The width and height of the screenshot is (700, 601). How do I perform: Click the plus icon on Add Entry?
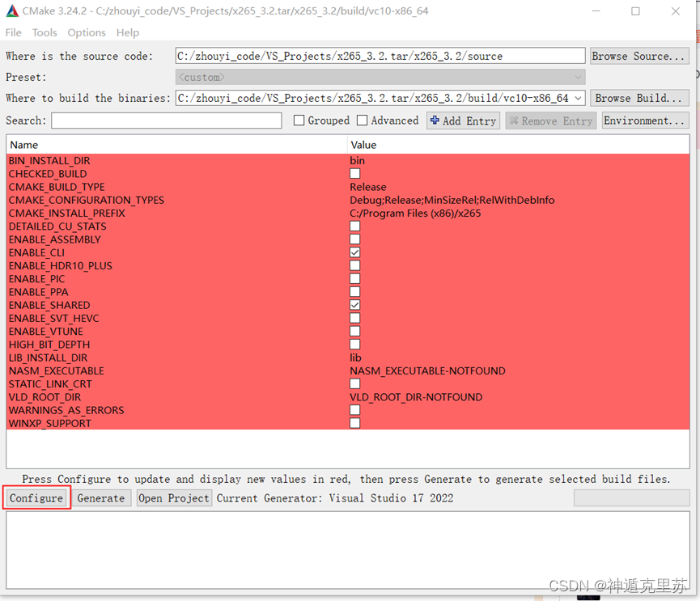point(435,120)
